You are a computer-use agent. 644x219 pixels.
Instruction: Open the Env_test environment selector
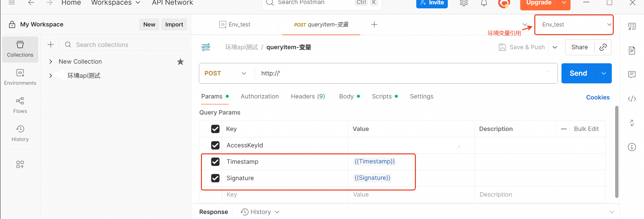(574, 24)
